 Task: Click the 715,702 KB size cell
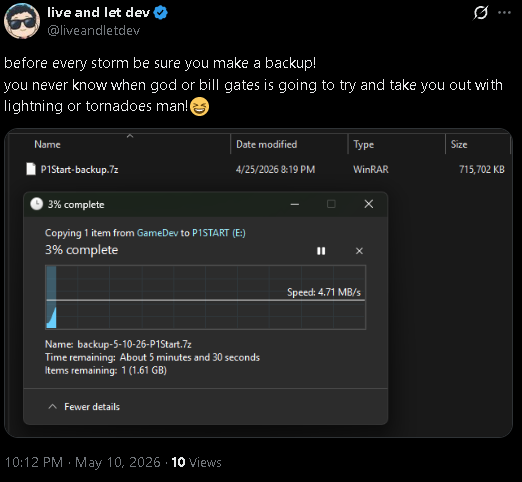[482, 170]
